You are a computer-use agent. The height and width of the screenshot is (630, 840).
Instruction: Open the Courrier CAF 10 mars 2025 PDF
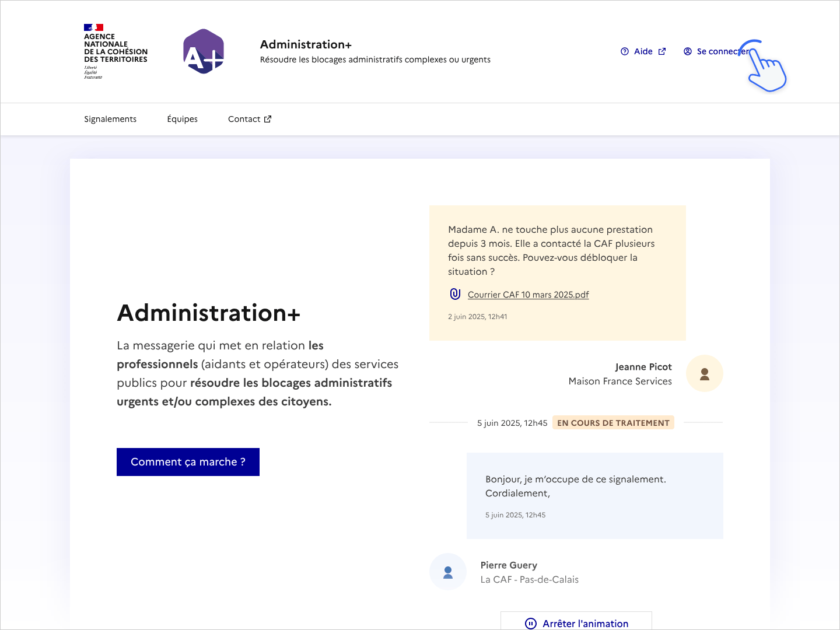pyautogui.click(x=528, y=295)
